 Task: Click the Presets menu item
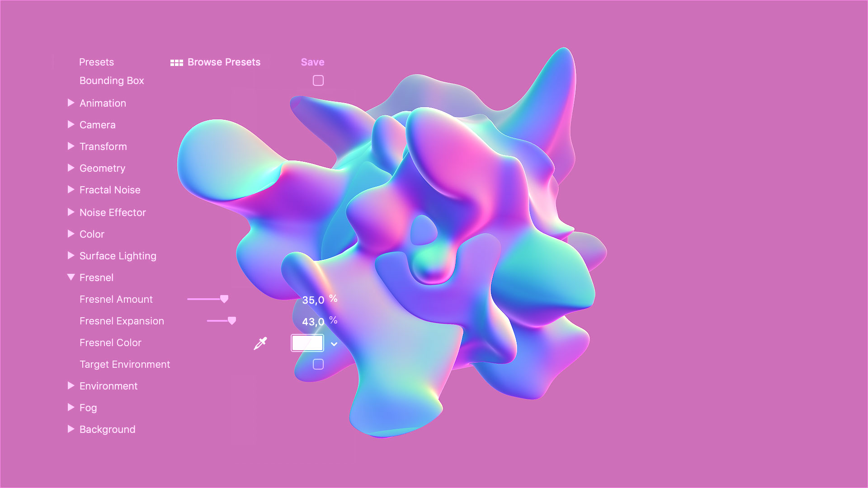pos(97,61)
